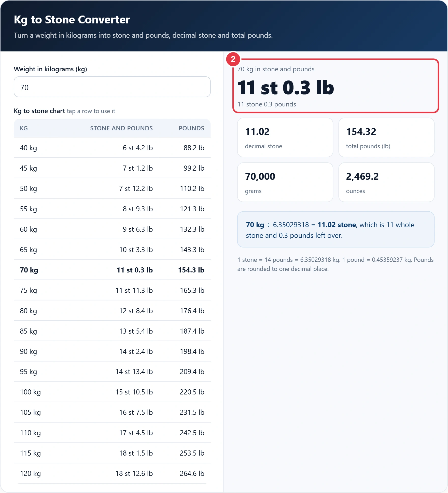The image size is (448, 493).
Task: Select the 105 kg chart row
Action: click(112, 413)
